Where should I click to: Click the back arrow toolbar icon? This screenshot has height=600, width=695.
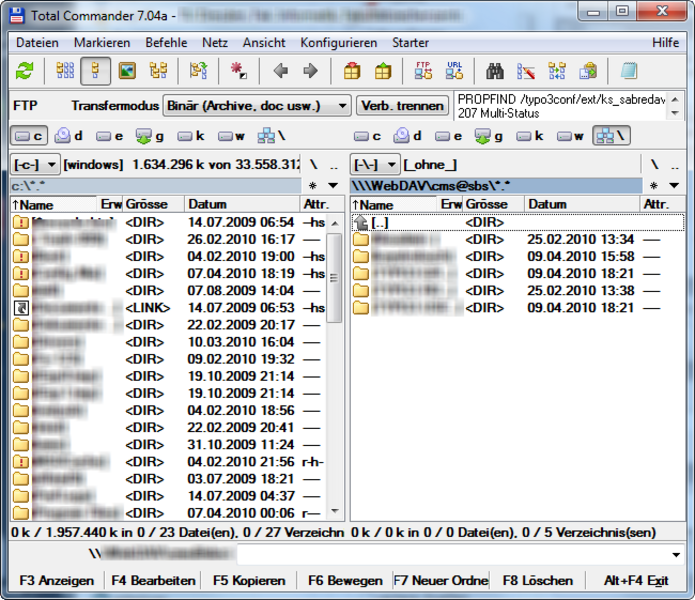[281, 71]
